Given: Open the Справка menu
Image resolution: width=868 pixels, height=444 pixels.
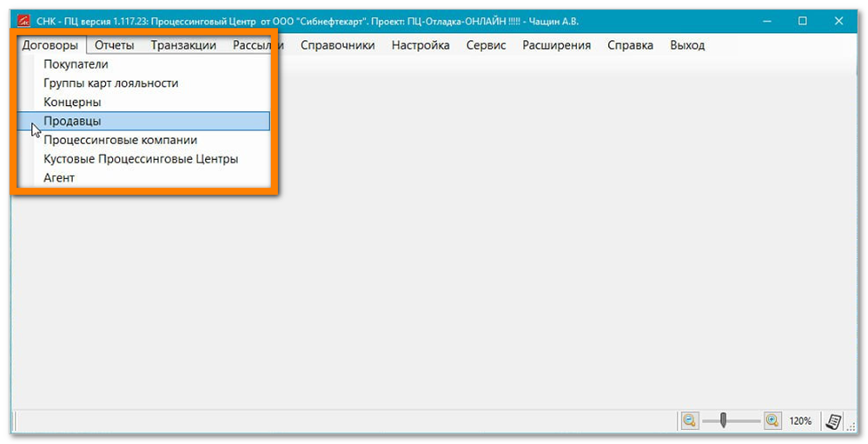Looking at the screenshot, I should (630, 45).
